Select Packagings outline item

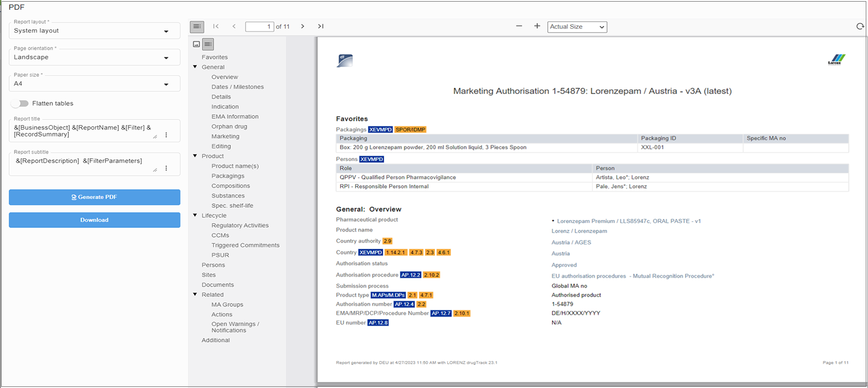coord(228,176)
